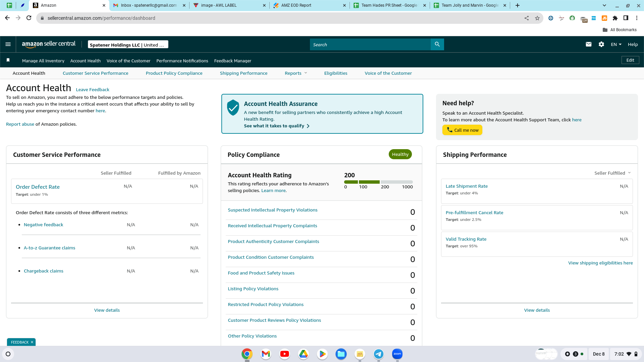Open Manage All Inventory in favorites bar
This screenshot has width=644, height=362.
pos(43,61)
